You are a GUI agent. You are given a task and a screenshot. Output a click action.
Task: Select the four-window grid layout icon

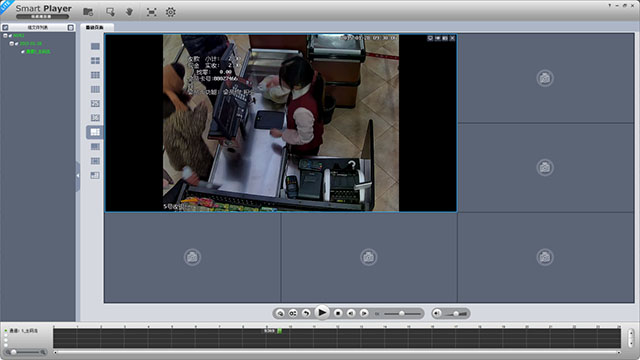(95, 61)
